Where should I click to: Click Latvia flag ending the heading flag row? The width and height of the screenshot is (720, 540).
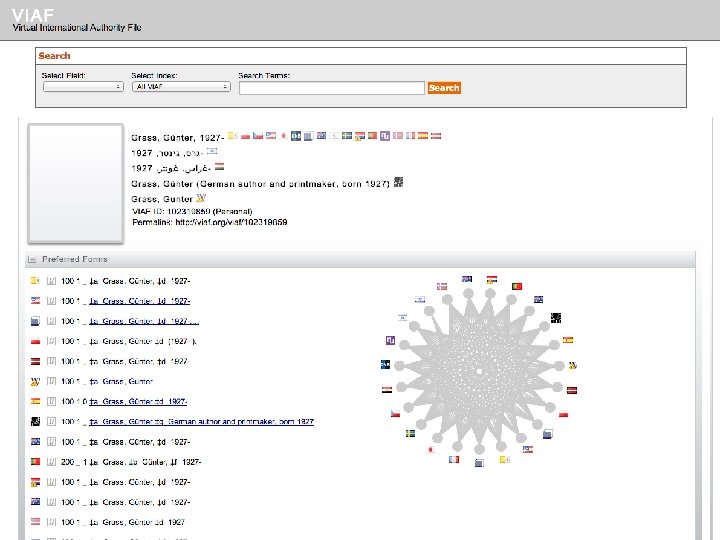click(436, 136)
